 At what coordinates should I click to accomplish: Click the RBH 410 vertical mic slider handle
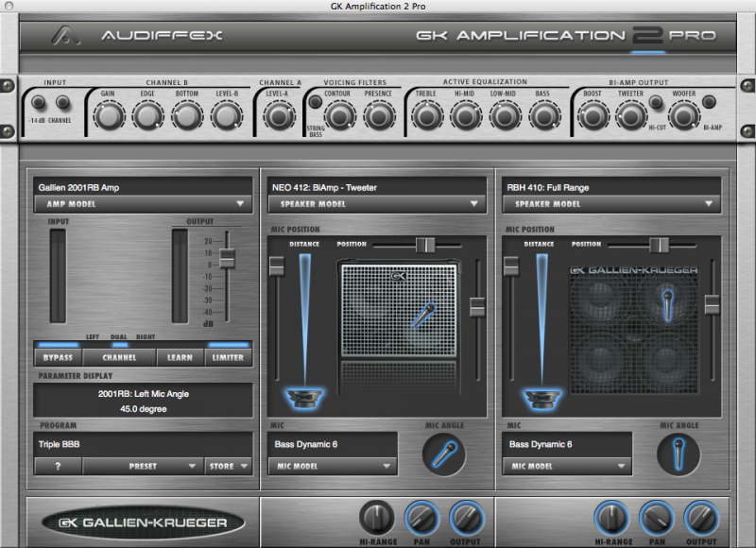[713, 304]
